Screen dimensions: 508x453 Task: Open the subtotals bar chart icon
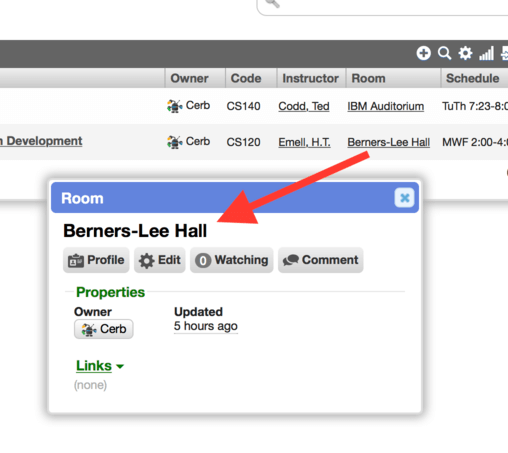tap(486, 53)
